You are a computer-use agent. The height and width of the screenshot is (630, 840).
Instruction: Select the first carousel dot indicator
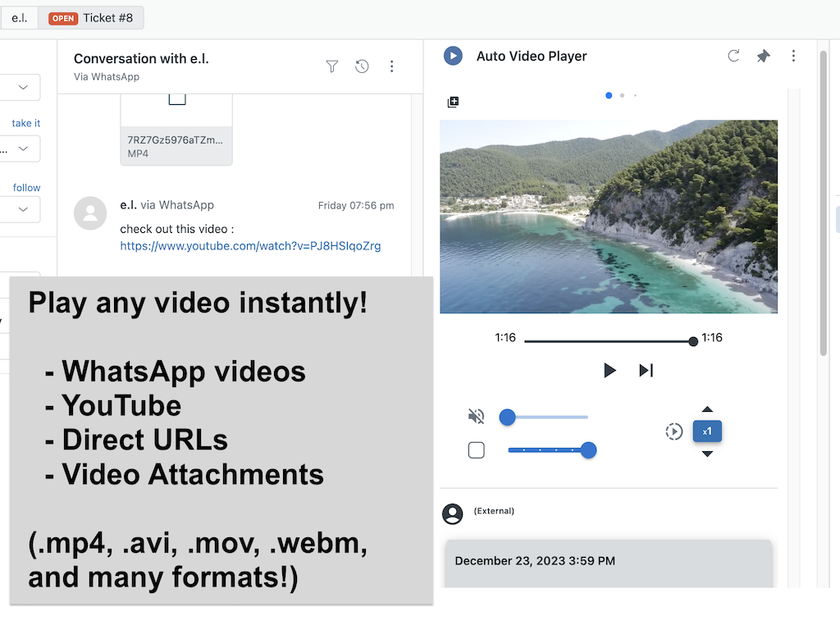(x=609, y=95)
